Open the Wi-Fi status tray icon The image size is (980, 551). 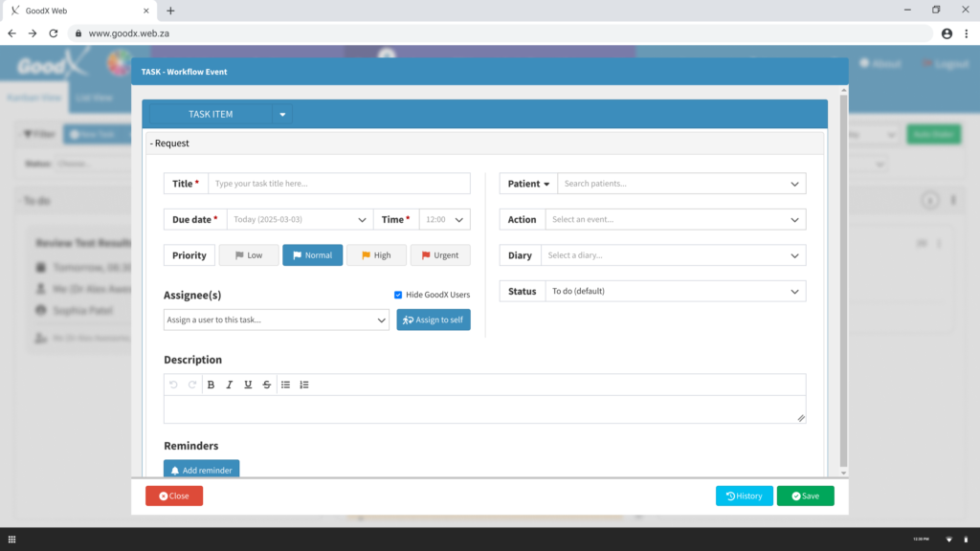pyautogui.click(x=948, y=540)
